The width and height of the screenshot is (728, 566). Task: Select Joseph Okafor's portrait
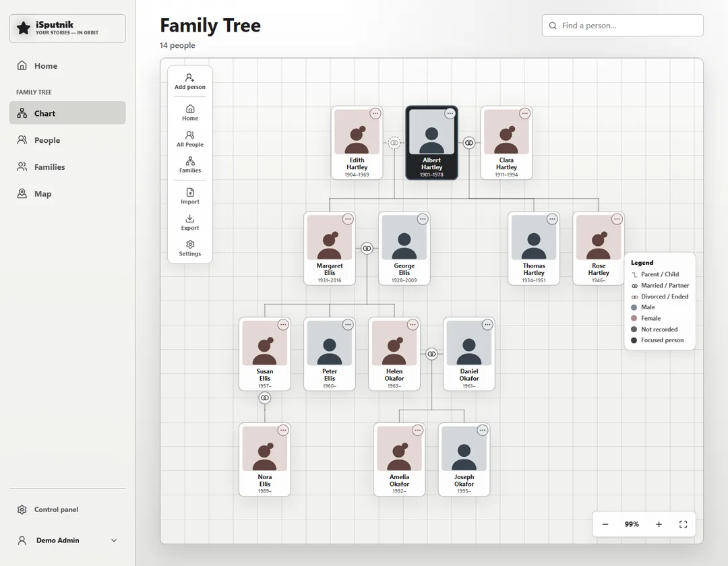point(464,449)
